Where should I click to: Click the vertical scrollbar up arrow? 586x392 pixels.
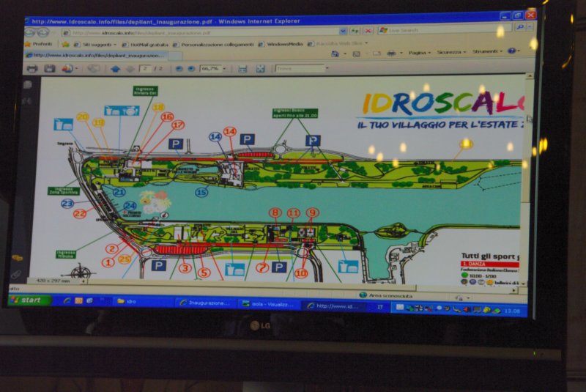point(529,75)
